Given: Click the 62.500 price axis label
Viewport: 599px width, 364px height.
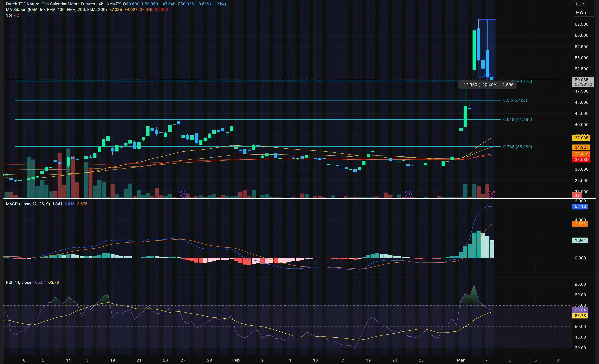Looking at the screenshot, I should [x=581, y=24].
